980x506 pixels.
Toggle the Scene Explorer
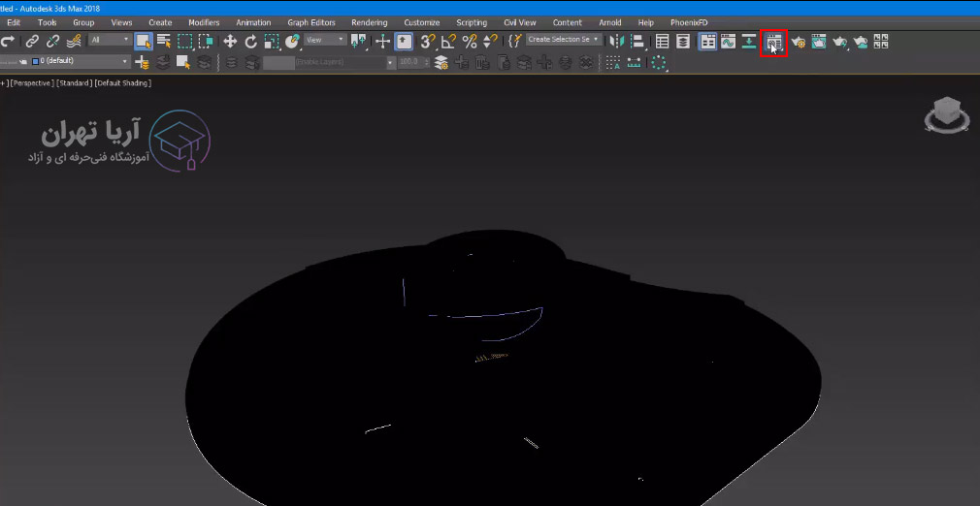pos(662,42)
